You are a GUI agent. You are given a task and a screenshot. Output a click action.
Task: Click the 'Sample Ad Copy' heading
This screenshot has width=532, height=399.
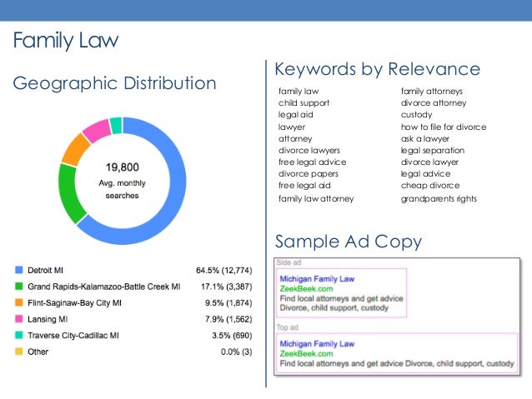pos(349,242)
